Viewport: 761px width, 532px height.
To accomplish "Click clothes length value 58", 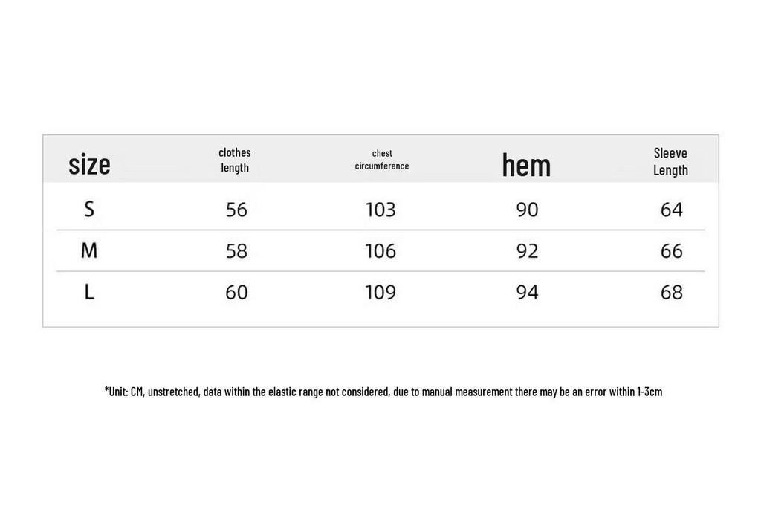I will click(236, 251).
